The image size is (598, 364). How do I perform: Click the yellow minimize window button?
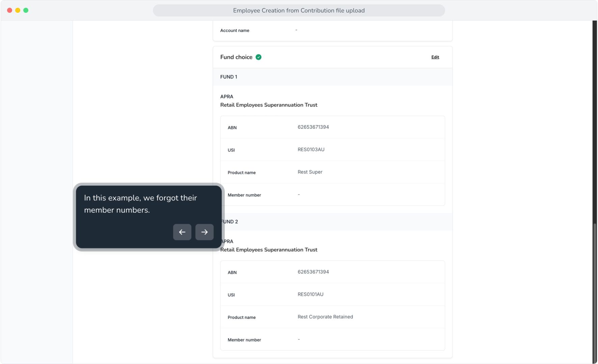point(18,10)
